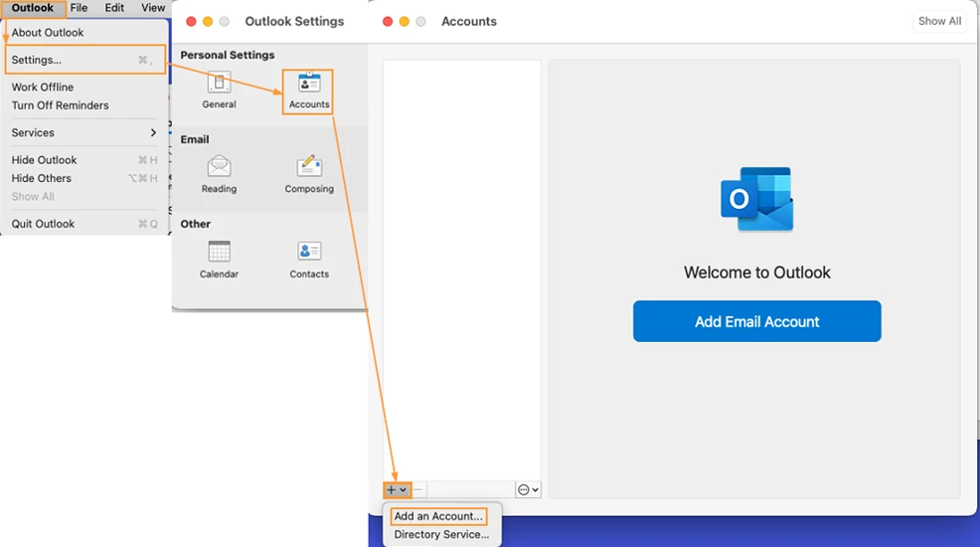Select Directory Service… option
The height and width of the screenshot is (547, 980).
tap(441, 534)
